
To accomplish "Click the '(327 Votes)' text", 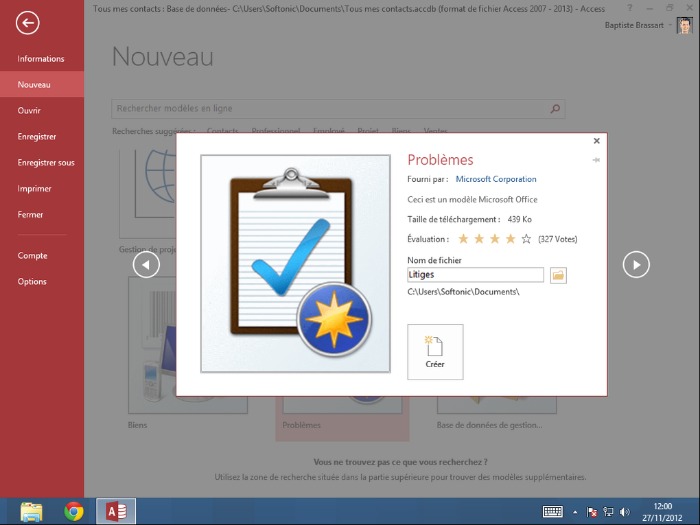I will 558,239.
